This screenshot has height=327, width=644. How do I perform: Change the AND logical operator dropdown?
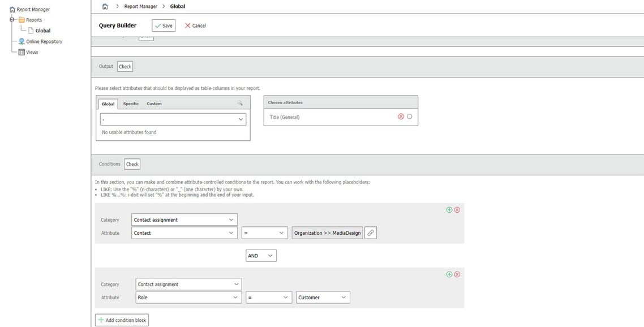pyautogui.click(x=261, y=256)
